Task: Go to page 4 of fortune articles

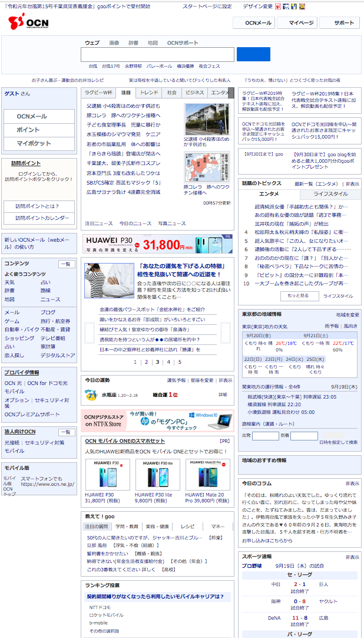Action: (168, 361)
